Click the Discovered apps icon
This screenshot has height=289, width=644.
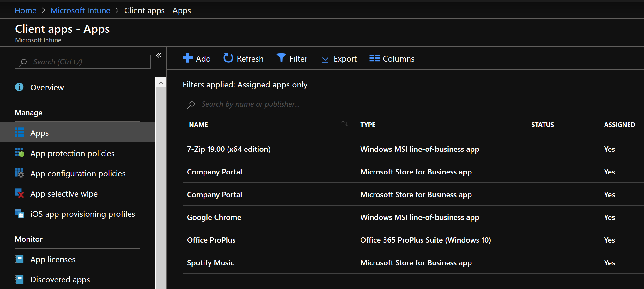(19, 279)
